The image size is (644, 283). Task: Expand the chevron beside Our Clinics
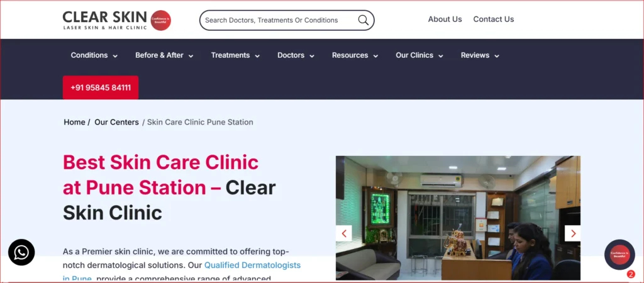coord(441,56)
